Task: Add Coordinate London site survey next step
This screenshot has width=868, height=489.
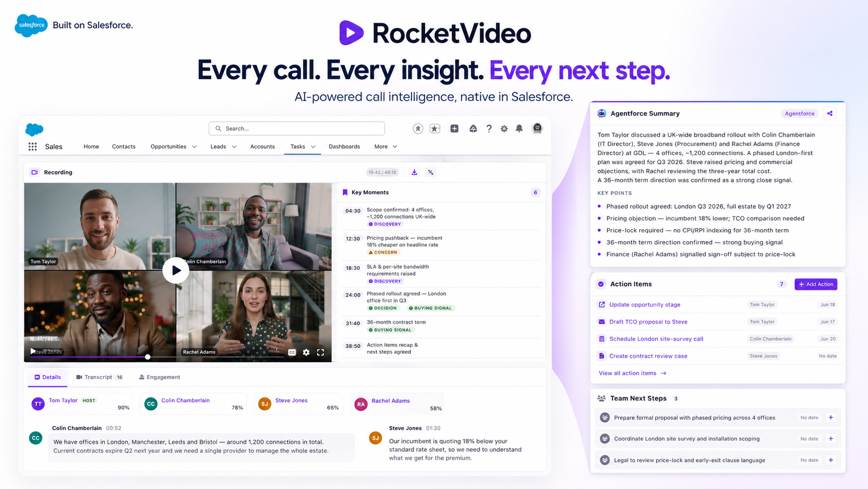Action: tap(831, 439)
